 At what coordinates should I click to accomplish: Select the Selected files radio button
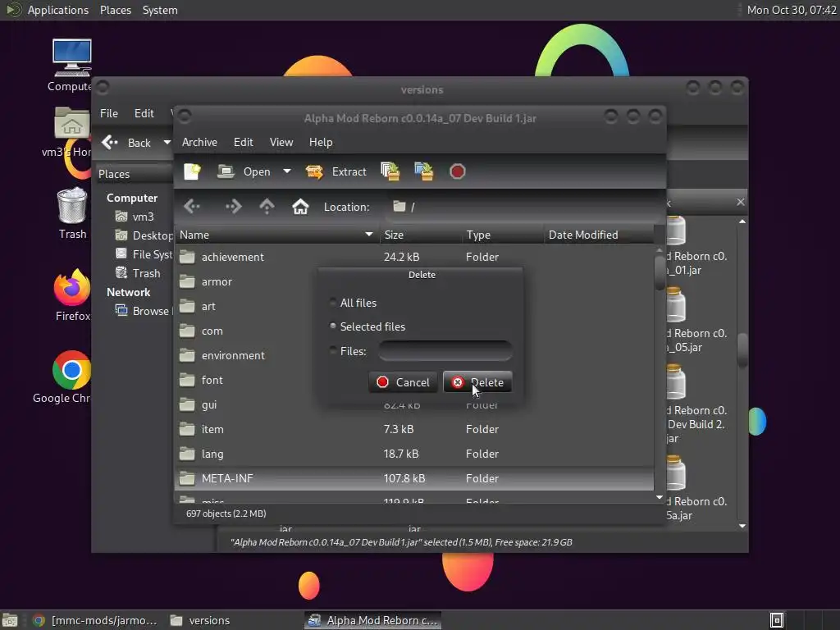(x=333, y=326)
